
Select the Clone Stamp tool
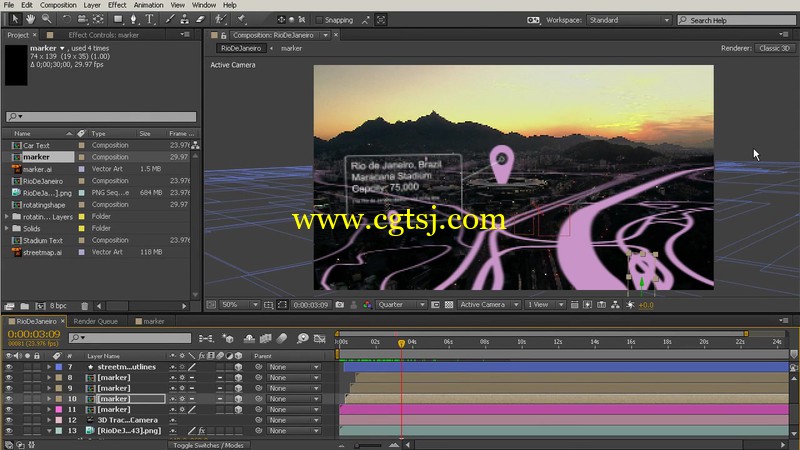coord(185,19)
